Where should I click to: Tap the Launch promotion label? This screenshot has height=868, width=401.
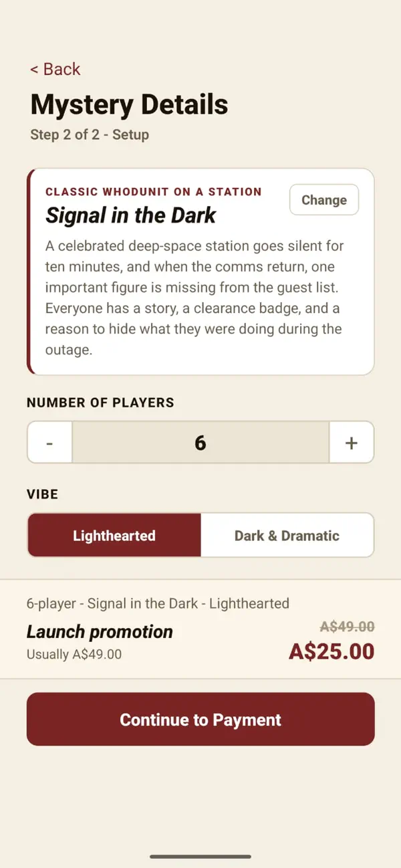(100, 632)
